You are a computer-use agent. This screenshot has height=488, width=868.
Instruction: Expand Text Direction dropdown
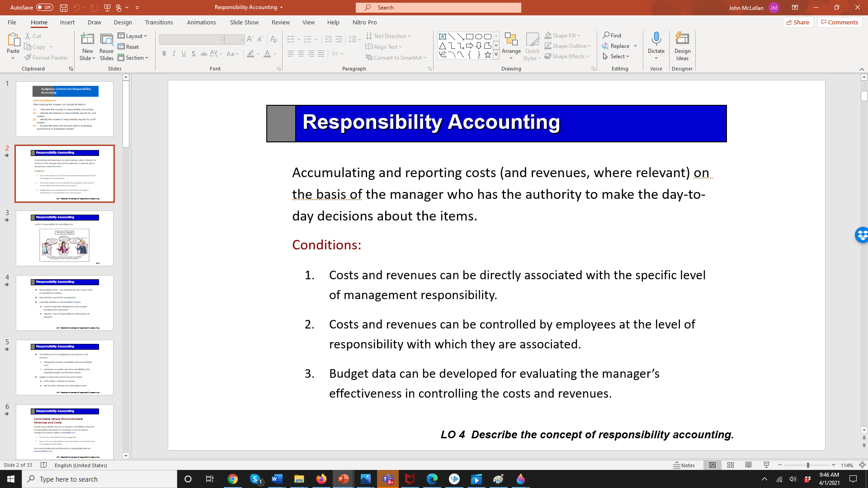[388, 36]
